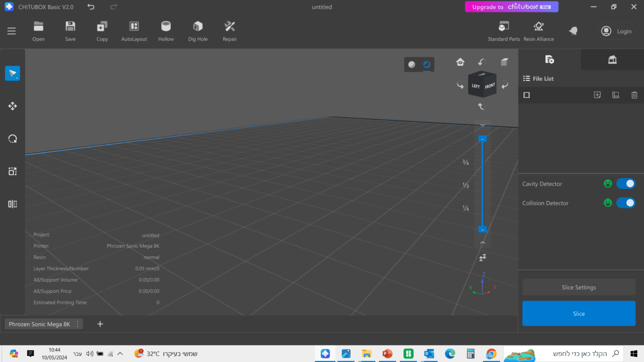Select the Dig Hole tool
Screen dimensions: 644x362
pos(198,31)
